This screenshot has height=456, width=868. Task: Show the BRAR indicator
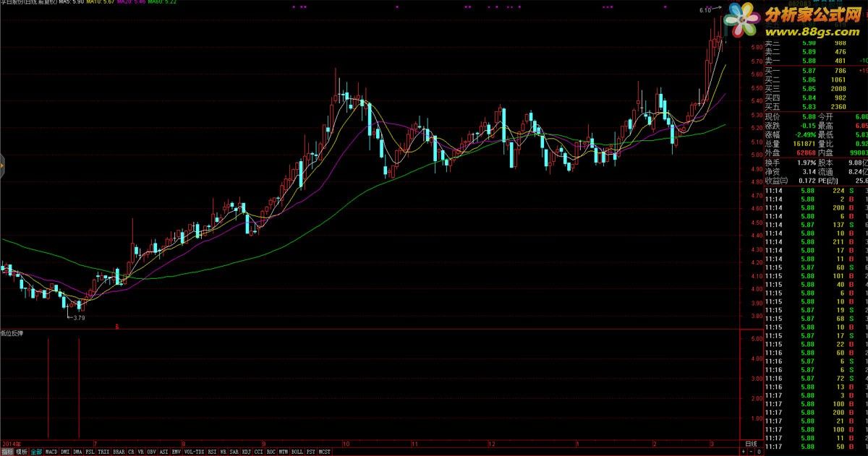(x=119, y=452)
